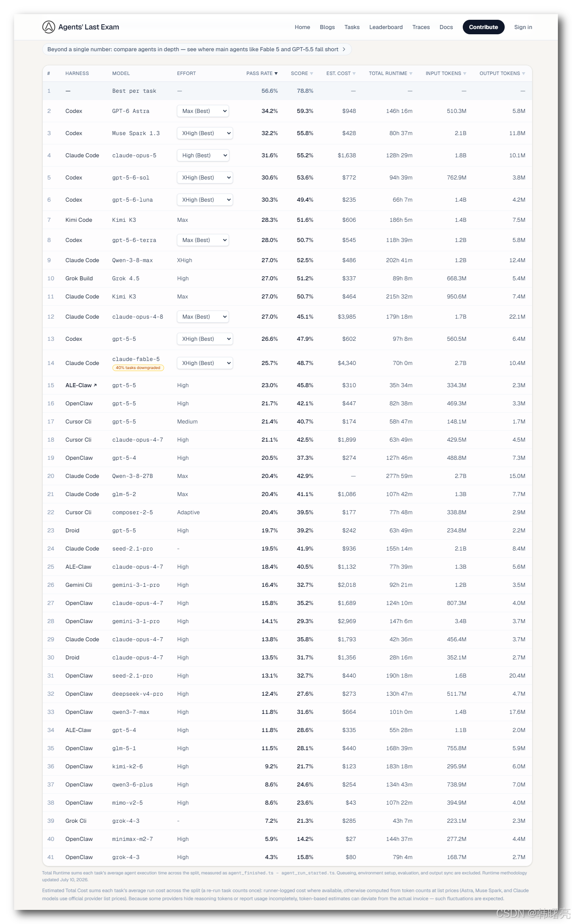Screen dimensions: 572x924
Task: Click the Agents' Last Exam logo icon
Action: click(x=48, y=27)
